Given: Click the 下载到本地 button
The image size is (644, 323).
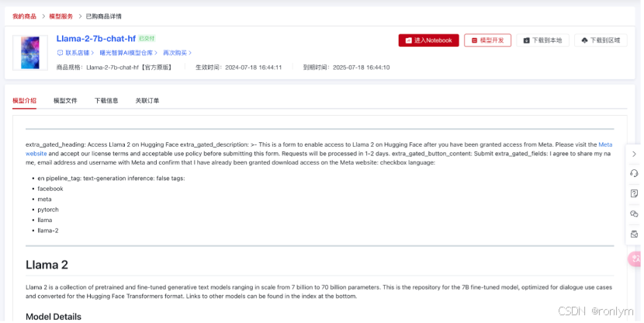Looking at the screenshot, I should [x=542, y=40].
